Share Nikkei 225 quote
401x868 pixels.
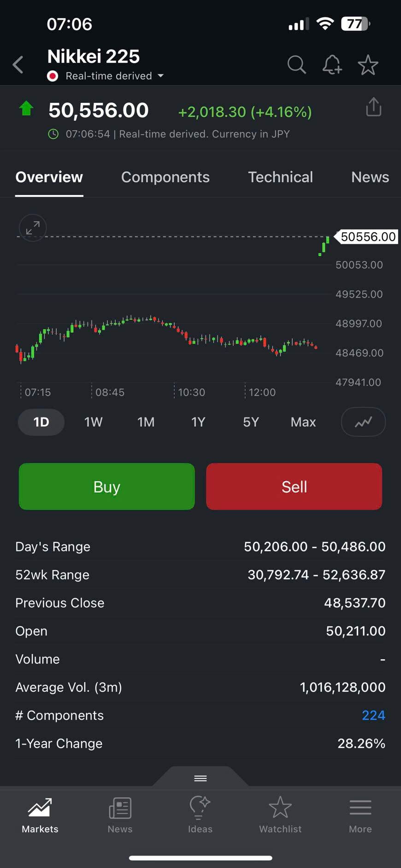point(373,107)
